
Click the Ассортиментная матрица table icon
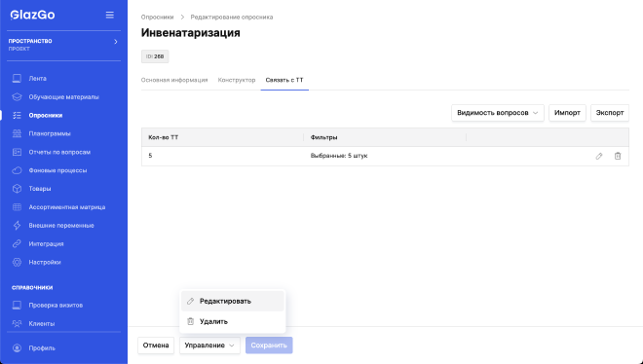[x=17, y=206]
